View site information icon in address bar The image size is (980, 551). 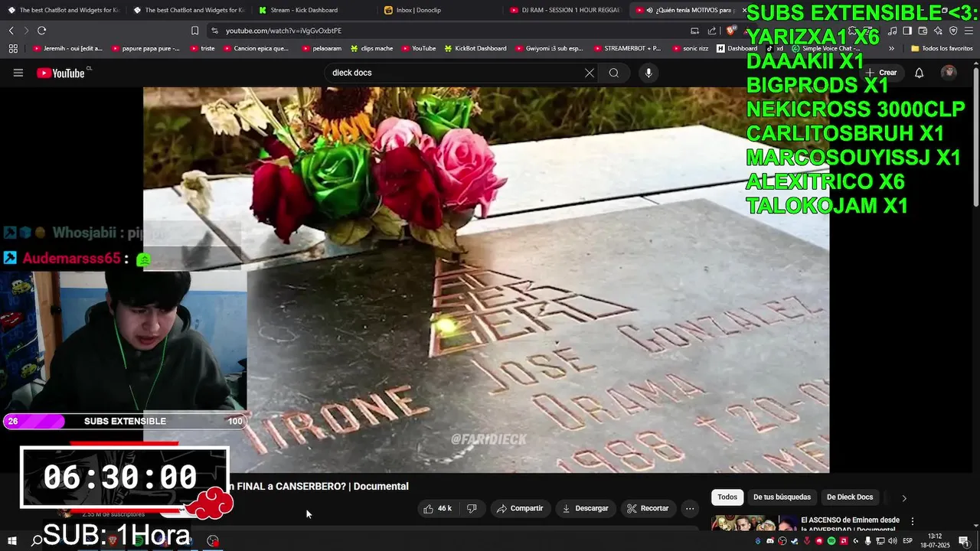(x=214, y=31)
